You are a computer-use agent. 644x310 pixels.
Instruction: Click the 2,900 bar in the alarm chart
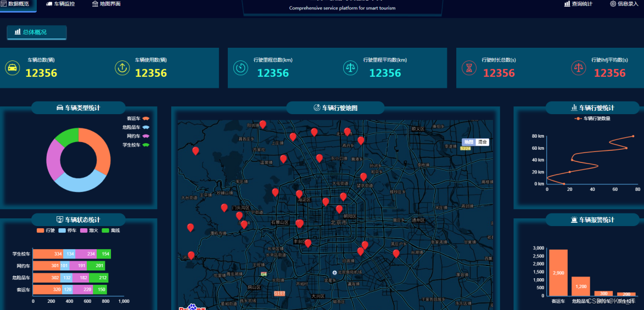[x=558, y=273]
